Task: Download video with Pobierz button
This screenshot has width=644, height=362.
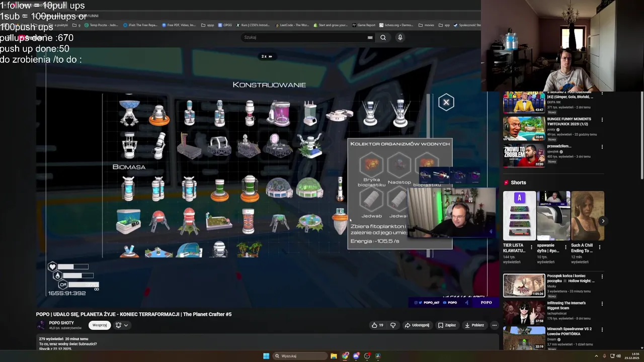Action: [x=474, y=325]
